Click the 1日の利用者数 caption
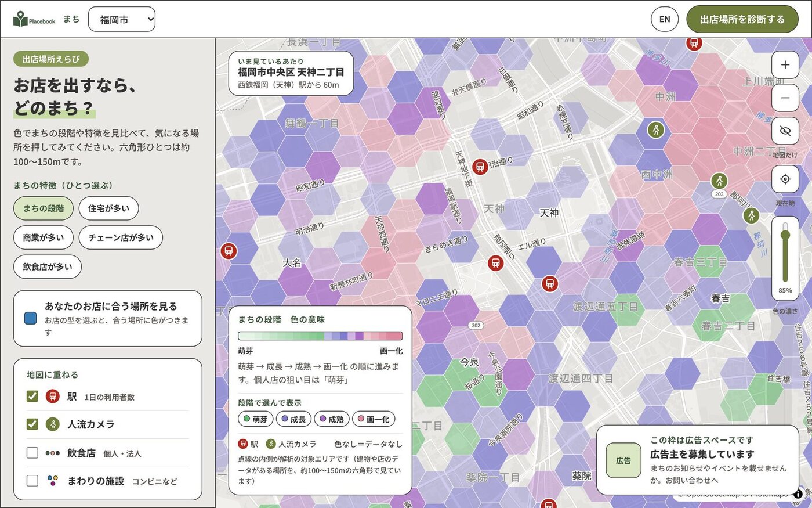The image size is (812, 508). (109, 397)
